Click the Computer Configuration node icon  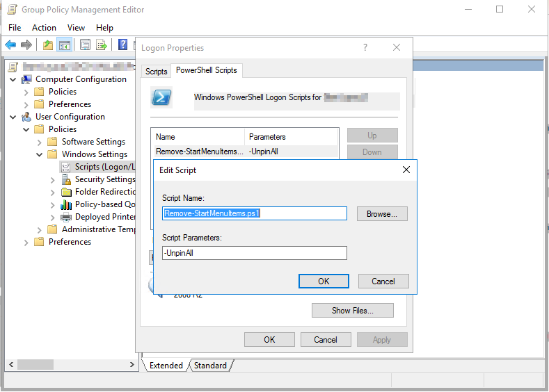tap(27, 79)
